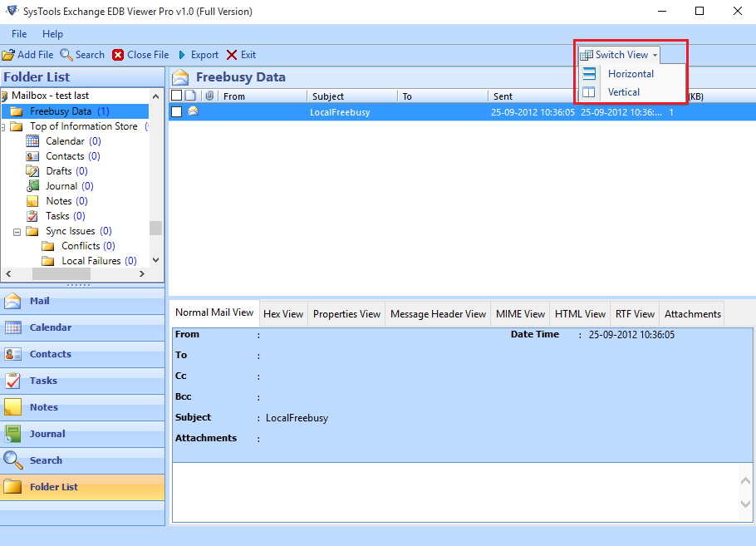Click the LocalFreebusy subject cell

340,112
